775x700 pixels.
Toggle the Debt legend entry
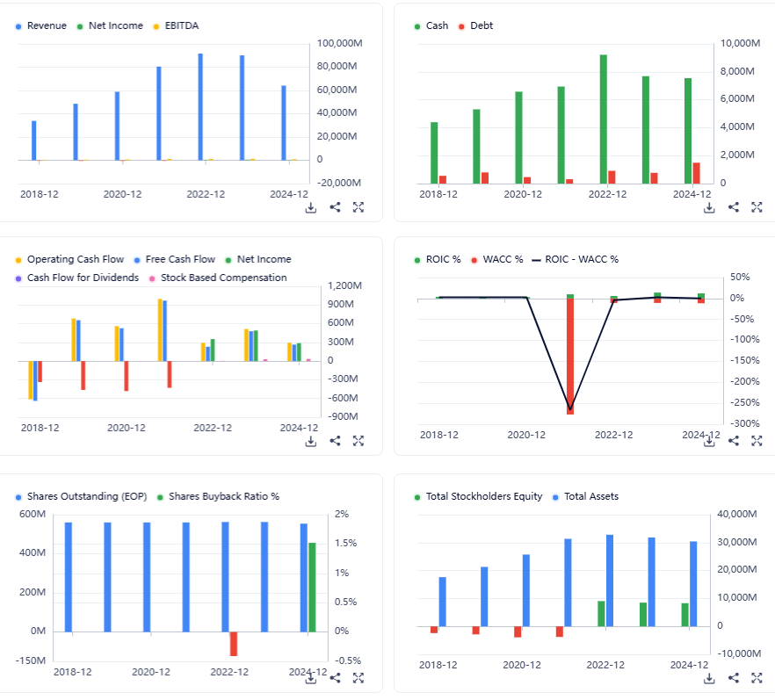(475, 25)
